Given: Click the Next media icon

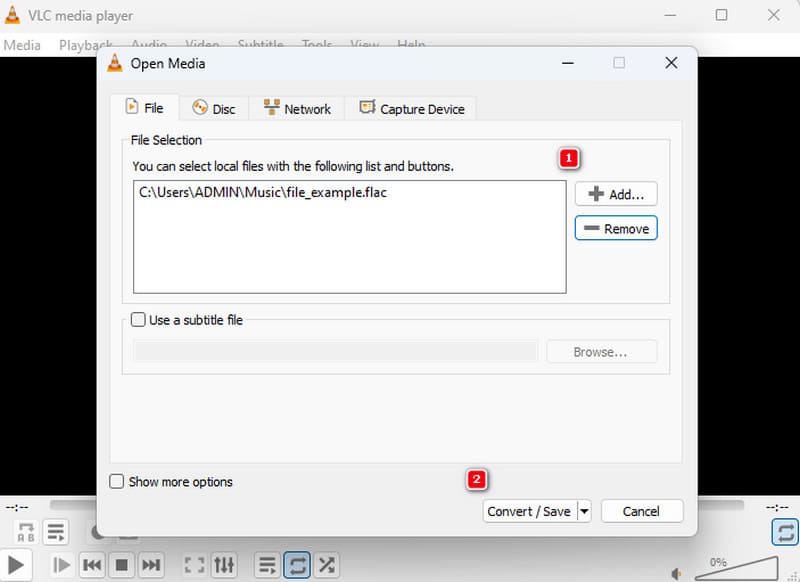Looking at the screenshot, I should click(x=151, y=565).
